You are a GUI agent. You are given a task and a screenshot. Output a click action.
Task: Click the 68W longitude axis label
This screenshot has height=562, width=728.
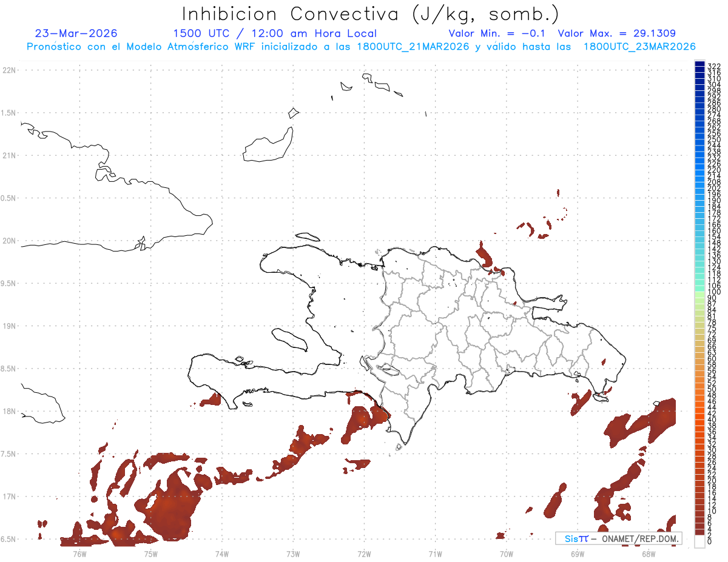pyautogui.click(x=648, y=554)
